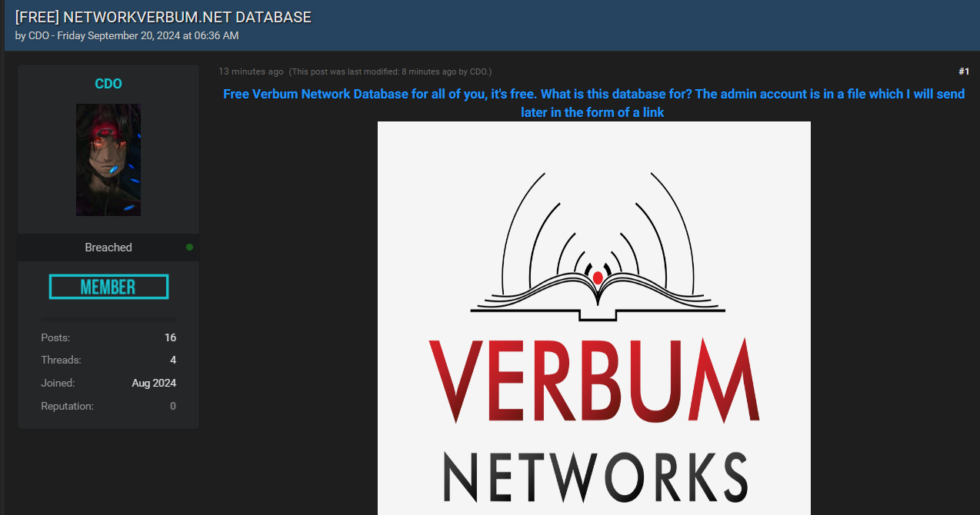Click the "last modified" edit note
This screenshot has height=515, width=980.
tap(390, 71)
